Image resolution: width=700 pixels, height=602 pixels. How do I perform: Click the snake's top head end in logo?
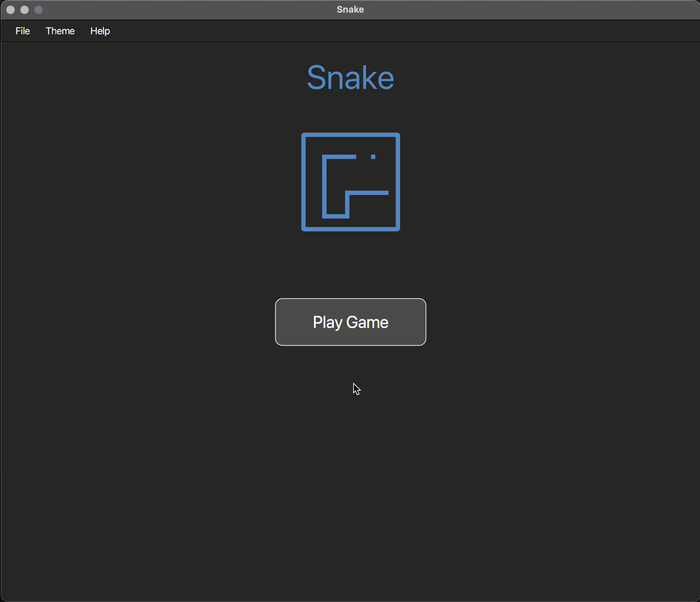click(x=354, y=157)
